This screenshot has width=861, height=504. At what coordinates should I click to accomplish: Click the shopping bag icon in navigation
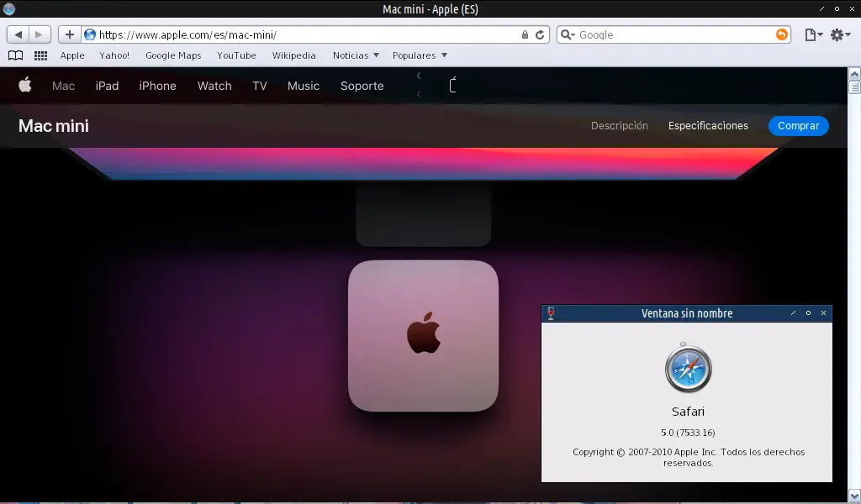453,85
